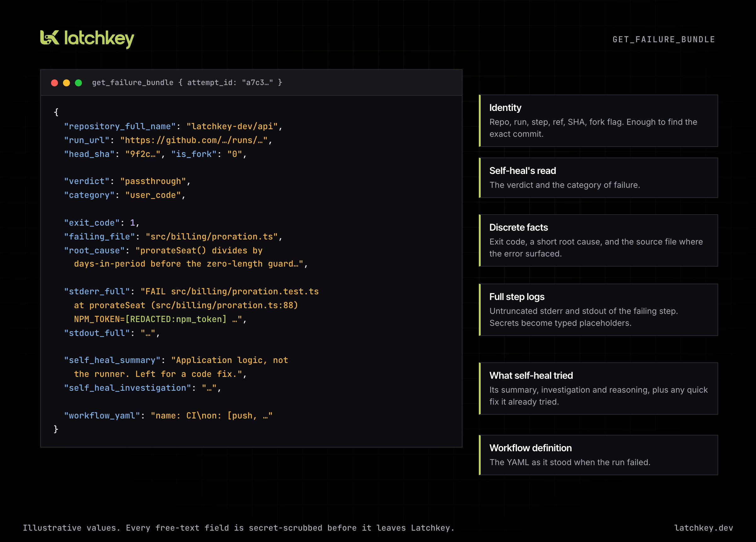Image resolution: width=756 pixels, height=542 pixels.
Task: Select the Identity card
Action: [x=598, y=121]
